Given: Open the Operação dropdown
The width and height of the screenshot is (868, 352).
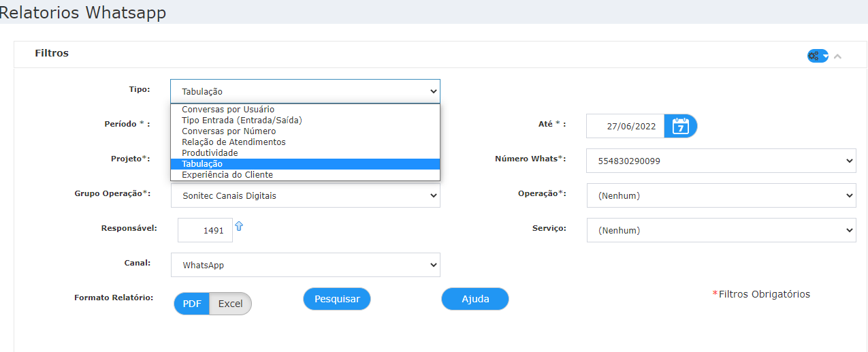Looking at the screenshot, I should pyautogui.click(x=721, y=195).
